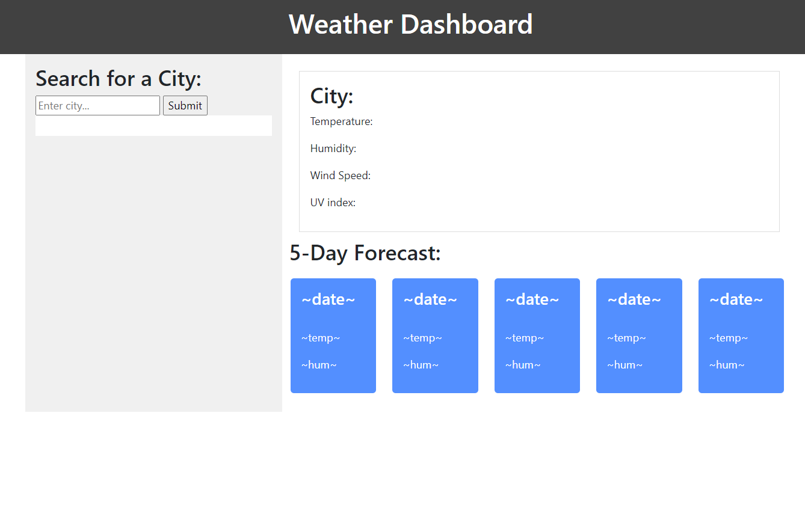
Task: Click the "City:" heading in weather panel
Action: pos(332,96)
